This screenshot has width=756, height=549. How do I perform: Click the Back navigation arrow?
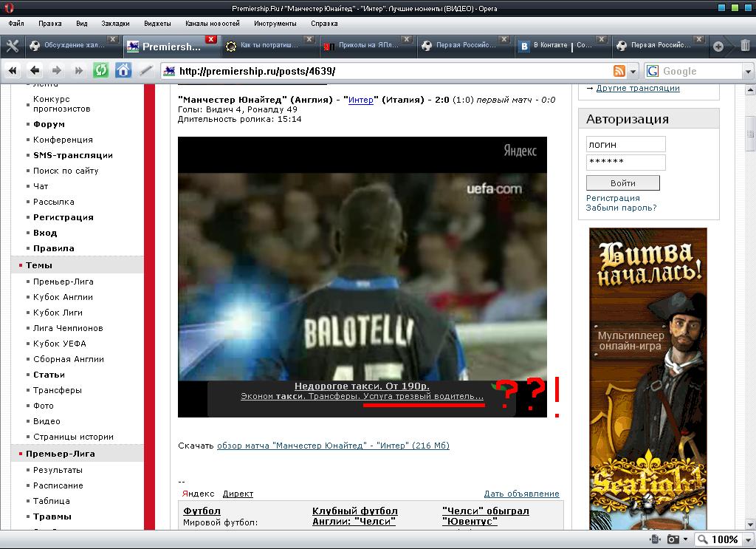point(34,71)
